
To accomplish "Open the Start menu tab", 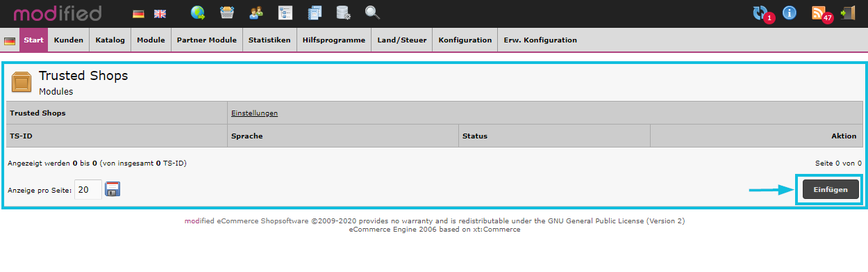I will tap(33, 40).
